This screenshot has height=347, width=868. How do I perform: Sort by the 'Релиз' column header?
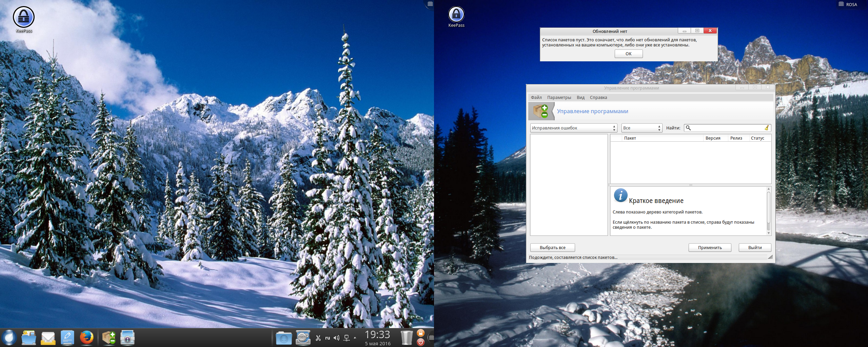click(x=738, y=138)
